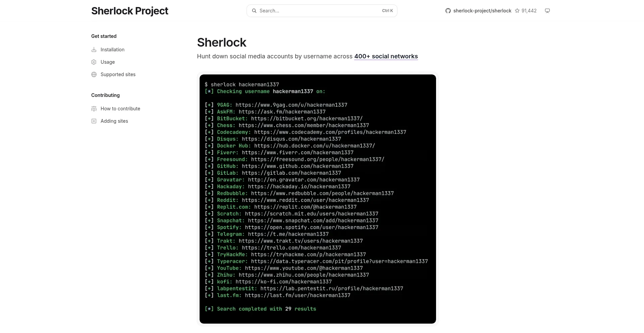
Task: Click the last.fm result line
Action: [277, 295]
